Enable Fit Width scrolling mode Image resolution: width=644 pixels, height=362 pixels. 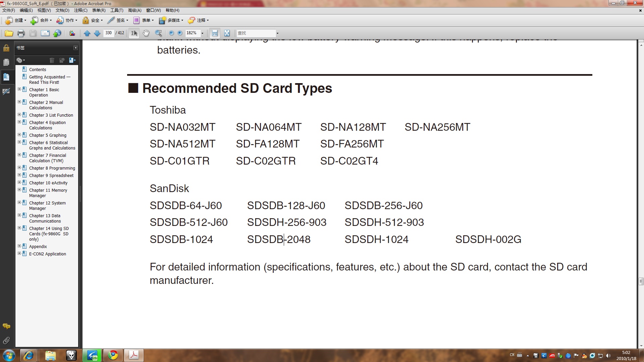[215, 33]
